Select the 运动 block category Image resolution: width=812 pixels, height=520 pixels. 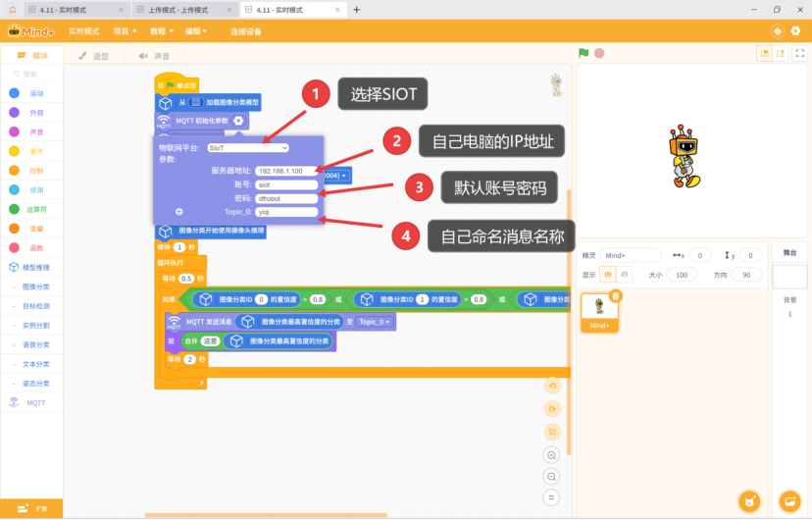pos(36,93)
